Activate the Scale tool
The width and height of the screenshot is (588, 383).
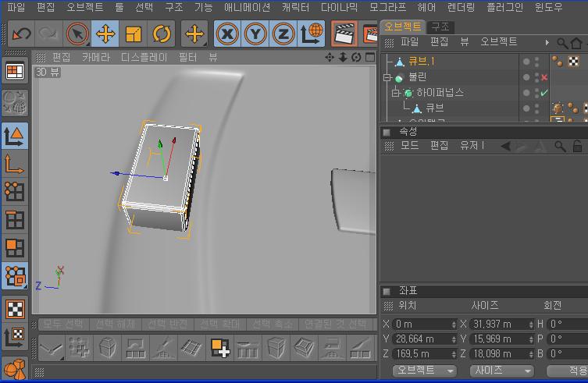tap(134, 34)
